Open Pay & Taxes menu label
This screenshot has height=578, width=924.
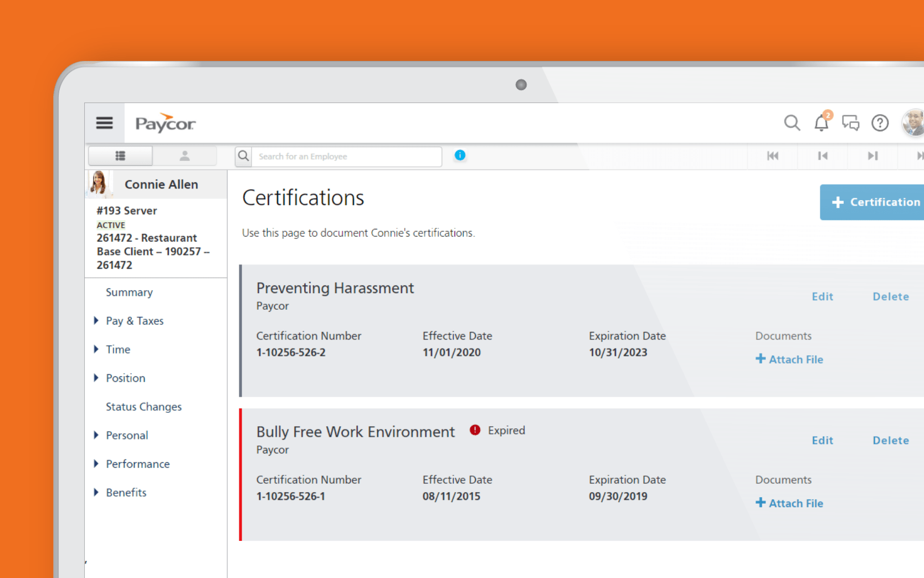click(135, 321)
